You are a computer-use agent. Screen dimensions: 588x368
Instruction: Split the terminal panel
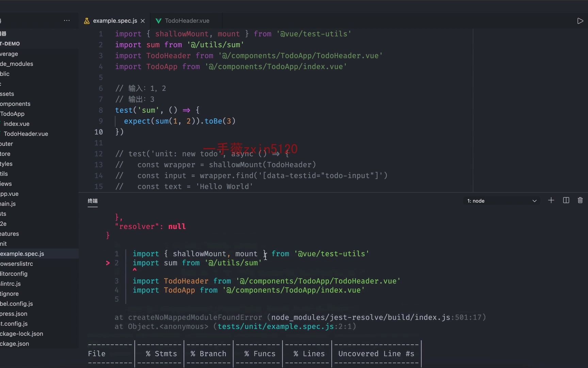coord(566,200)
